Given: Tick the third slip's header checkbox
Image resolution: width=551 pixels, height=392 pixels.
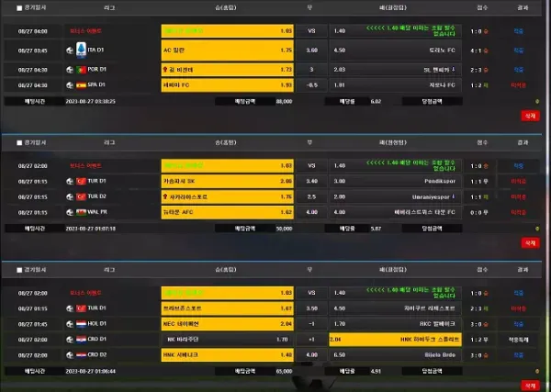Looking at the screenshot, I should click(x=19, y=270).
